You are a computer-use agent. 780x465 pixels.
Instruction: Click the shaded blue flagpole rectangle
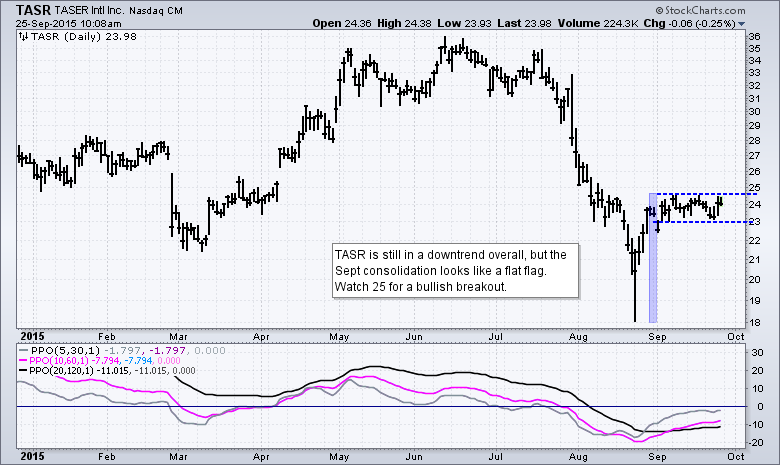coord(653,258)
